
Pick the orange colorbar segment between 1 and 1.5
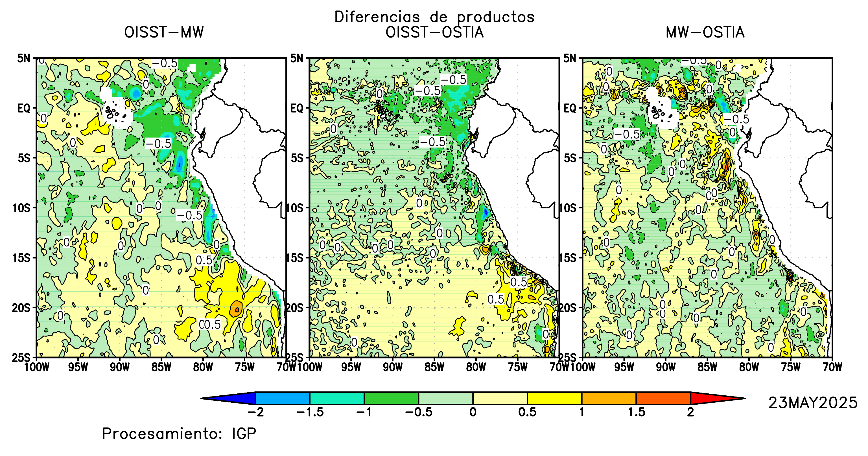[609, 398]
